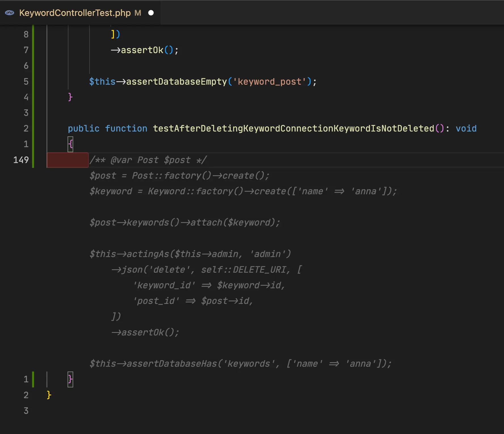The width and height of the screenshot is (504, 434).
Task: Click the public keyword
Action: pos(83,128)
